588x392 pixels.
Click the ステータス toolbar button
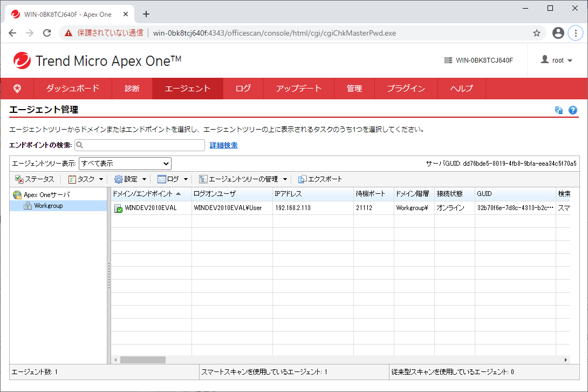[35, 179]
